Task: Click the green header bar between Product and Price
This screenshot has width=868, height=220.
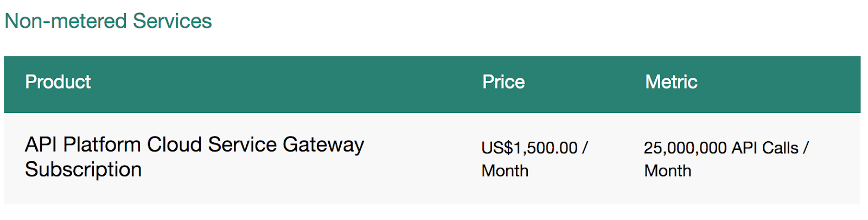Action: 286,84
